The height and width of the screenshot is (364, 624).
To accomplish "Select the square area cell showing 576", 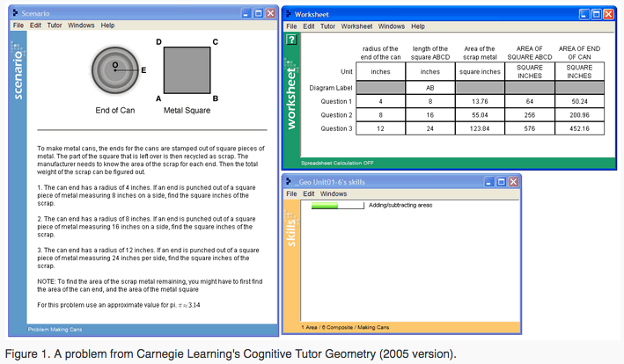I will (530, 128).
